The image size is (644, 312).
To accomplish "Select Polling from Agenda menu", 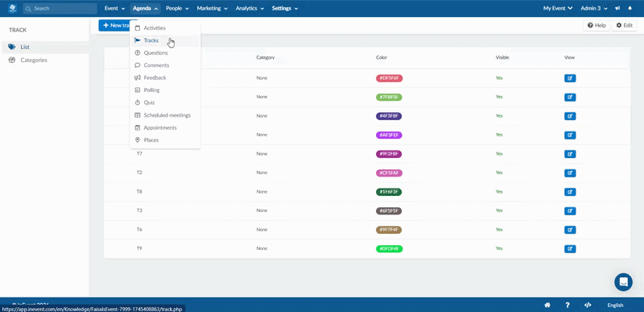I will (x=165, y=90).
